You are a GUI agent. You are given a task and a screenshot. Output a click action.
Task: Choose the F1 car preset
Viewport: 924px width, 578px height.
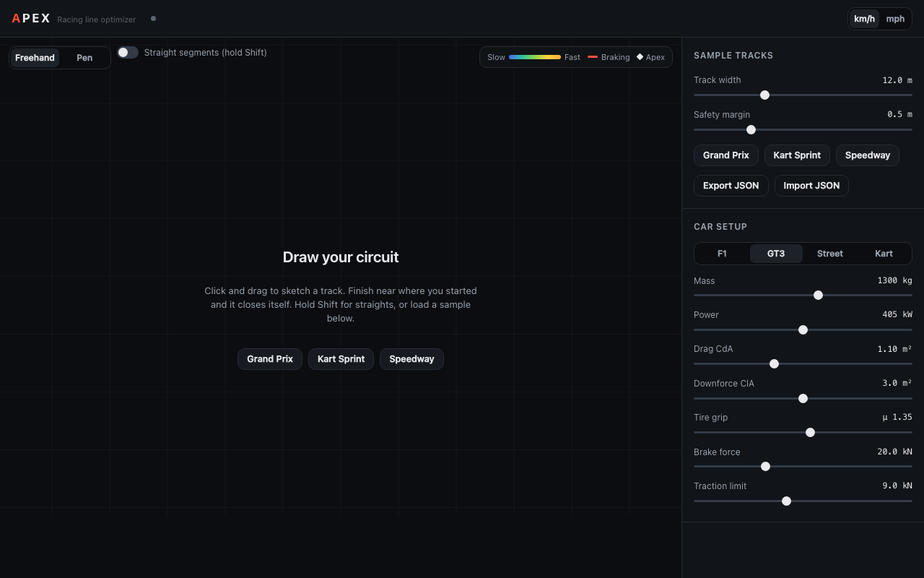point(722,254)
